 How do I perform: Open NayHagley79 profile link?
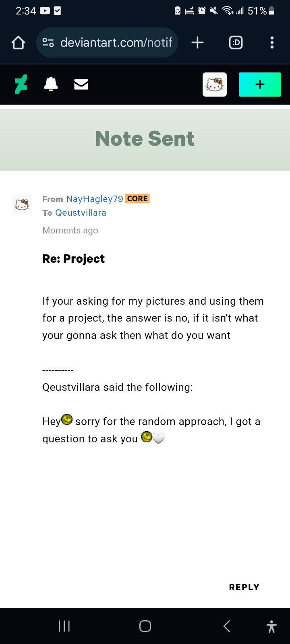[95, 199]
